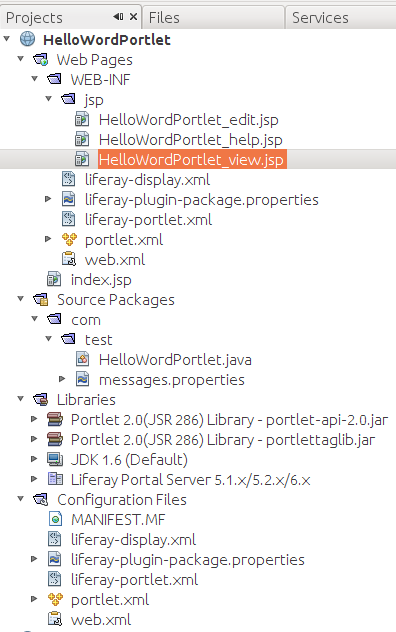Click liferay-portlet.xml icon under WEB-INF
Screen dimensions: 396x632
point(69,219)
